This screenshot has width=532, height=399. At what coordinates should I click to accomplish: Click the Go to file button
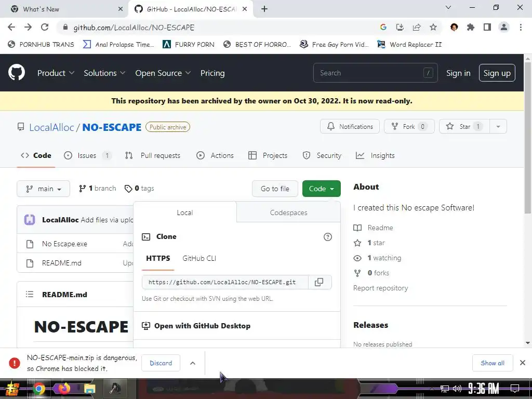point(275,189)
